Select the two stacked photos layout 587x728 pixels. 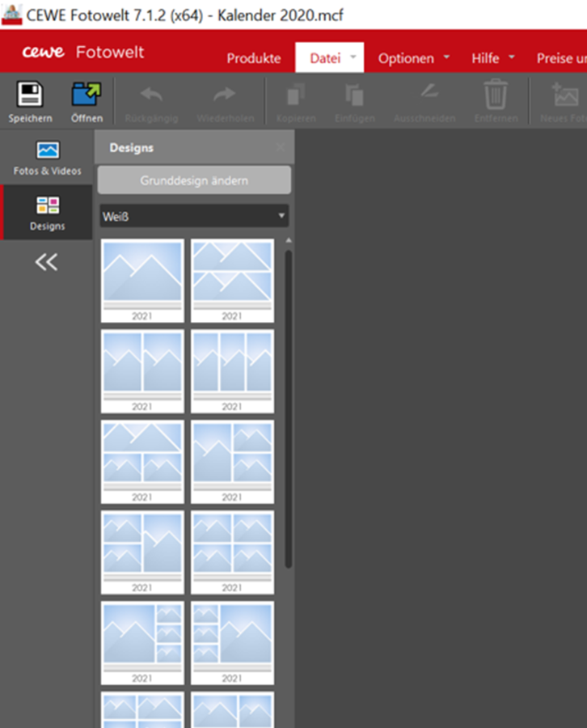click(x=233, y=281)
